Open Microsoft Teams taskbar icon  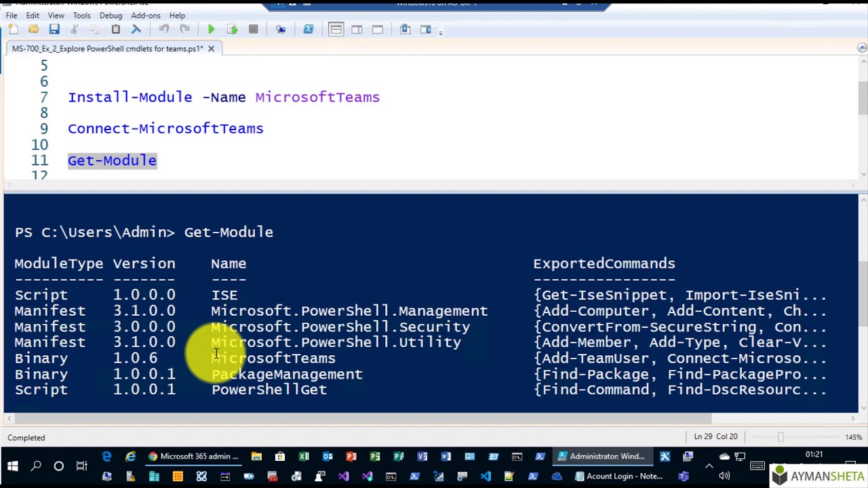tap(684, 476)
